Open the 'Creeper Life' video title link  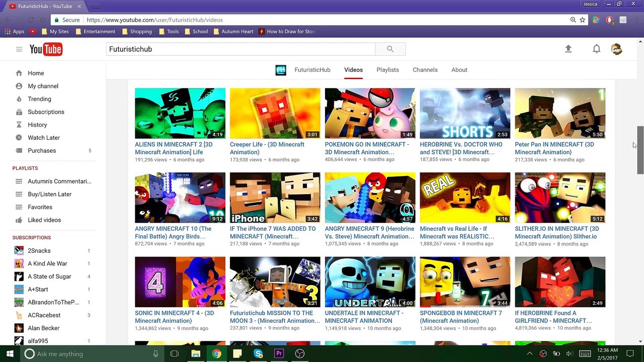click(x=267, y=148)
